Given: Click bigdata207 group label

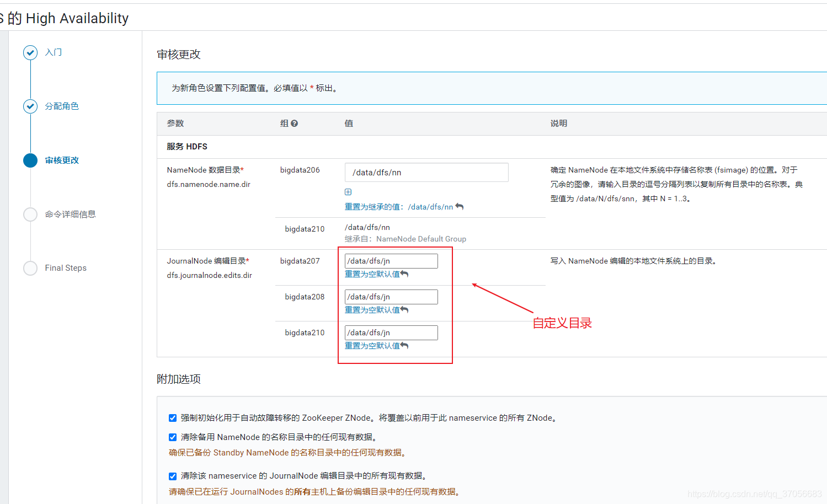Looking at the screenshot, I should [300, 261].
